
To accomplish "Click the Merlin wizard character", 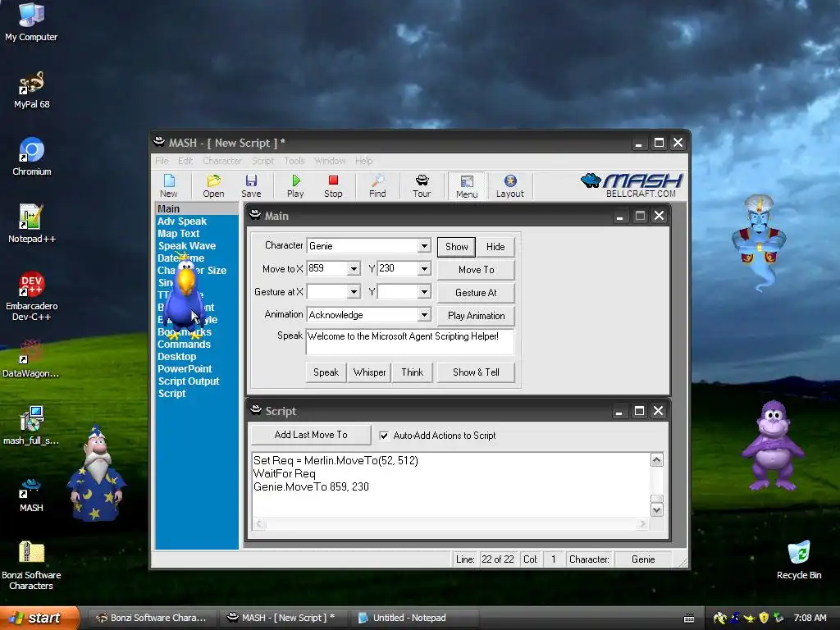I will coord(97,474).
